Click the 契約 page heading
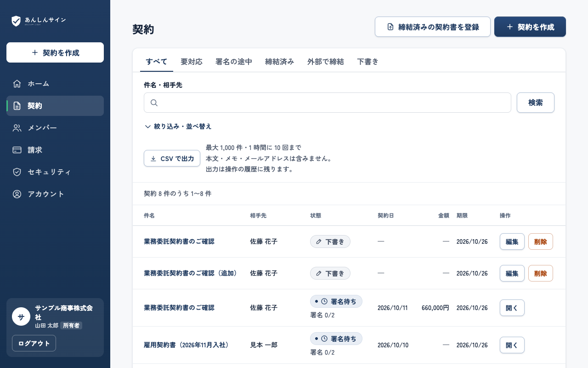This screenshot has height=368, width=588. click(143, 29)
